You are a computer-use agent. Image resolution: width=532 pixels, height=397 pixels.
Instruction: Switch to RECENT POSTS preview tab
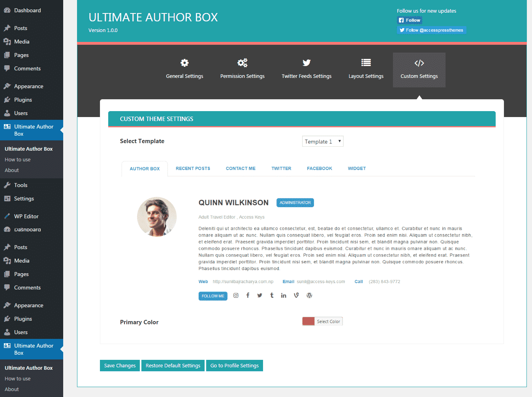pos(193,168)
